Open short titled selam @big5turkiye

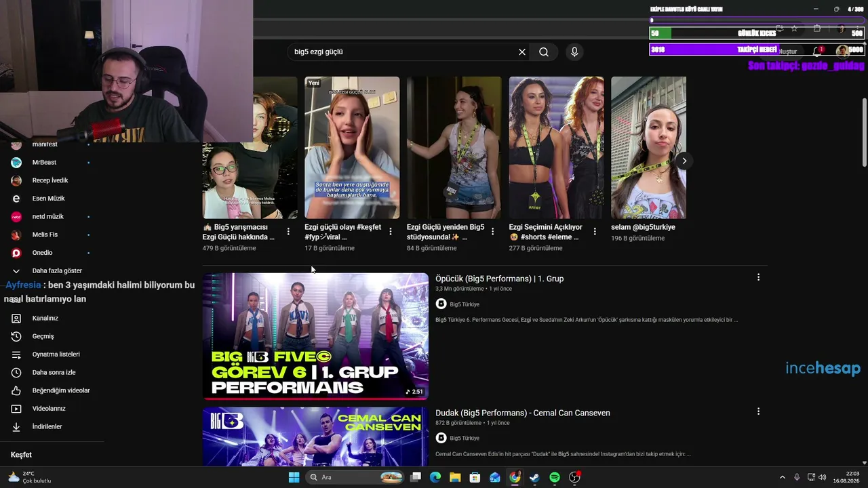coord(643,227)
